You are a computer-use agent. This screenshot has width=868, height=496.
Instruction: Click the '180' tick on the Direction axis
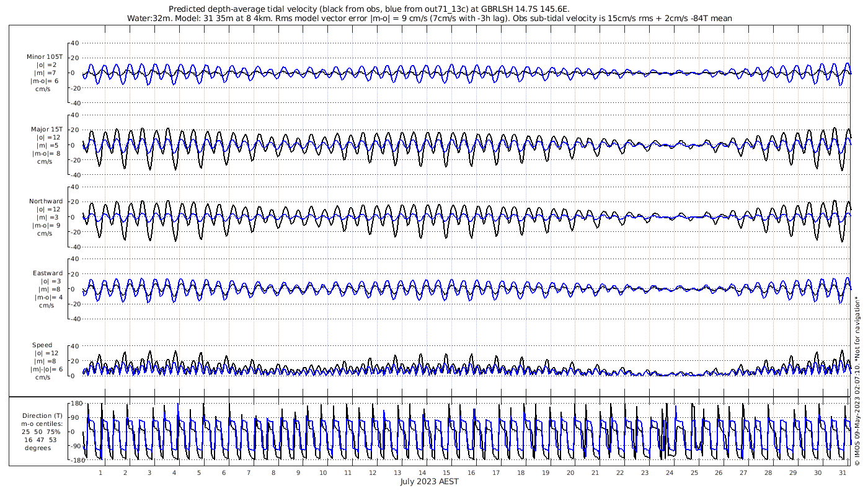[76, 403]
